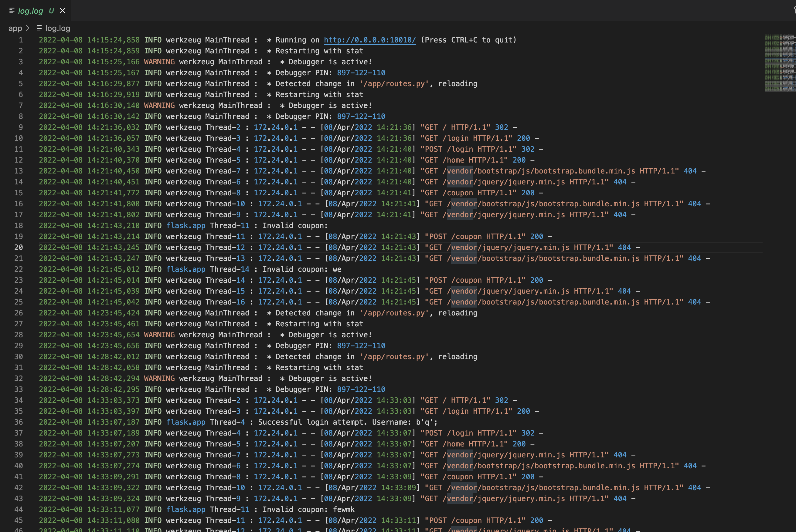Close the log.log editor tab
The image size is (796, 532).
63,11
